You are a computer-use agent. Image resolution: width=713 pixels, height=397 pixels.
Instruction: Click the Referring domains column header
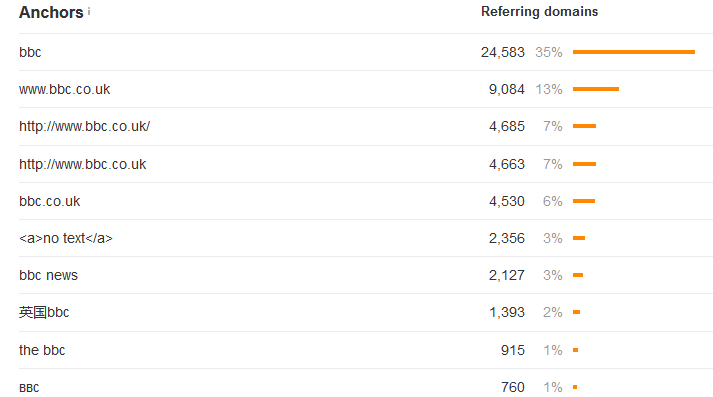(x=540, y=11)
